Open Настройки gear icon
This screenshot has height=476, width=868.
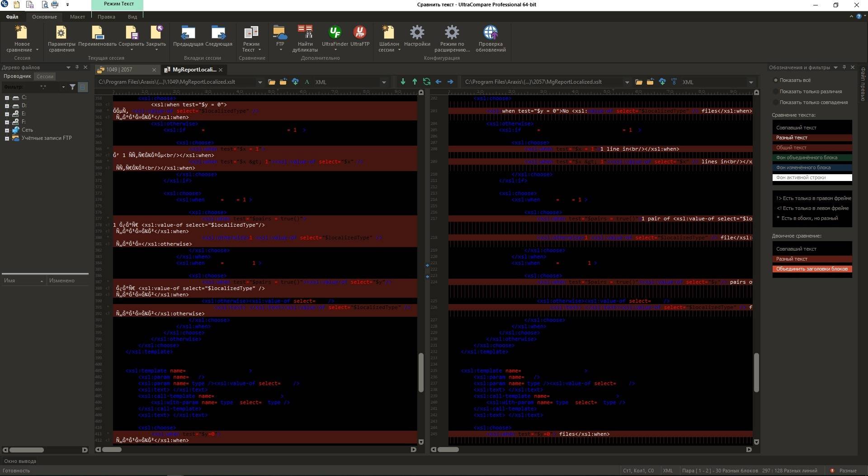(417, 33)
